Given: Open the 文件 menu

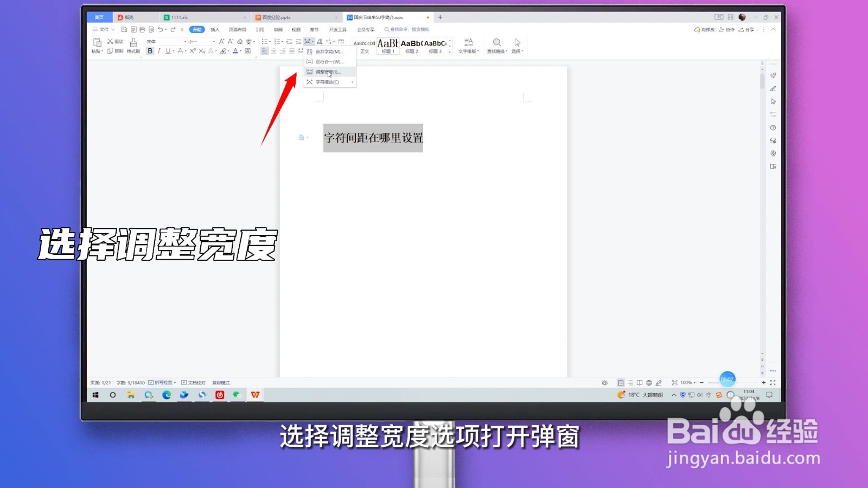Looking at the screenshot, I should click(104, 30).
